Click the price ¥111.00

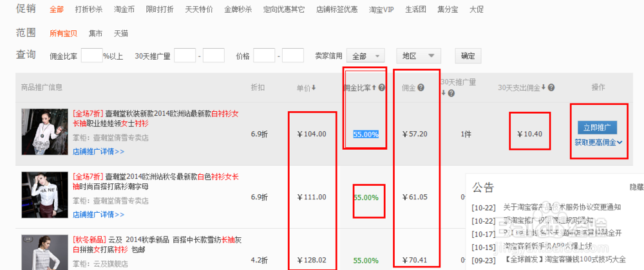312,197
